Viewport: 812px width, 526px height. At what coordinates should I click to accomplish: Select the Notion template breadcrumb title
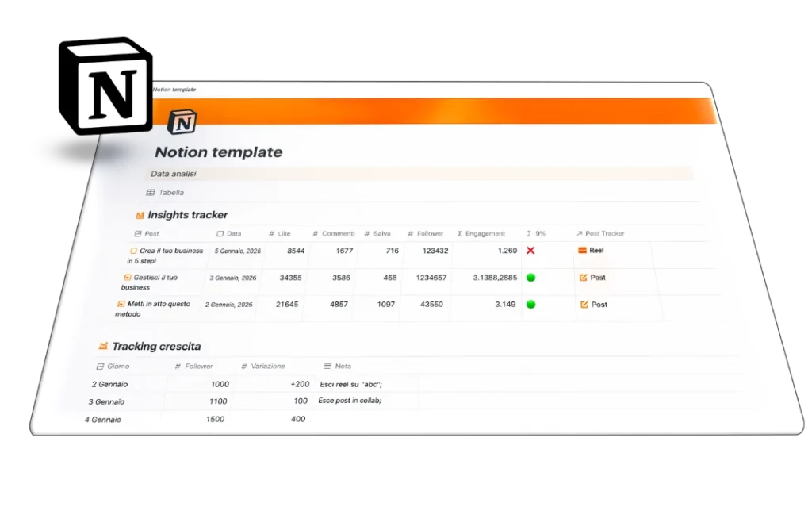[174, 90]
